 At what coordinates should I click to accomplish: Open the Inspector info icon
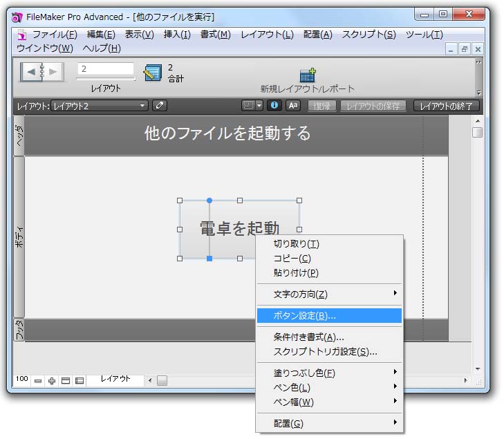(274, 105)
